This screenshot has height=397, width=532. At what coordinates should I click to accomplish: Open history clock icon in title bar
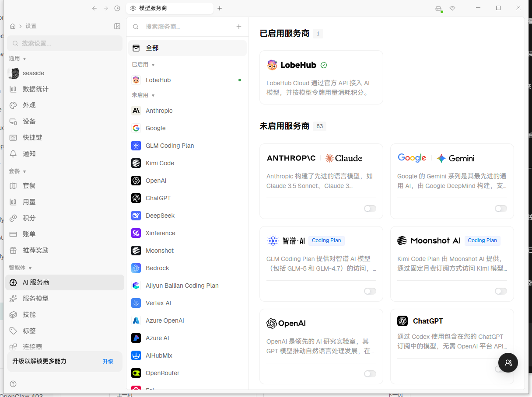117,8
